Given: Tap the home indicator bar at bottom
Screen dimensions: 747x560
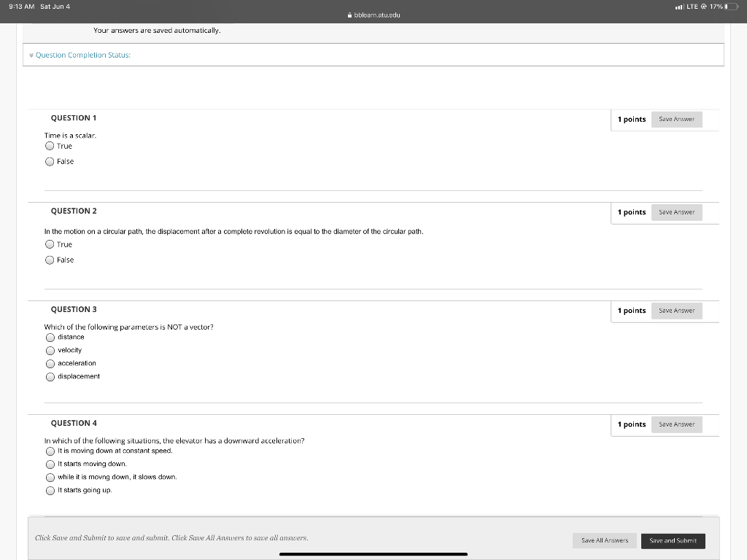Looking at the screenshot, I should click(373, 554).
